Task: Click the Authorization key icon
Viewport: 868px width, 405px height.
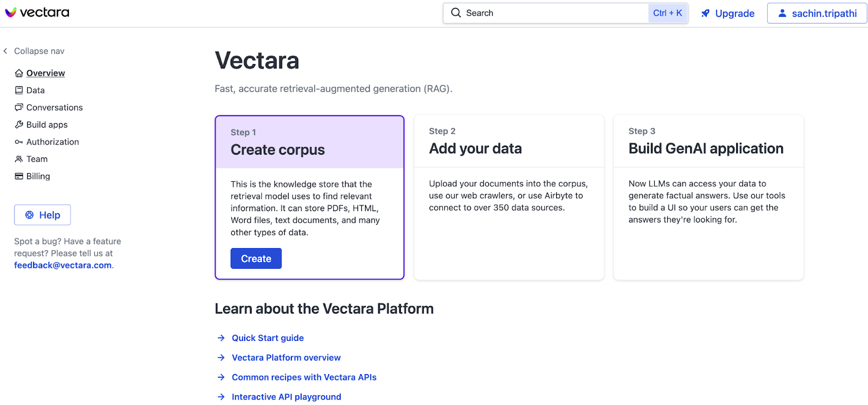Action: point(19,142)
